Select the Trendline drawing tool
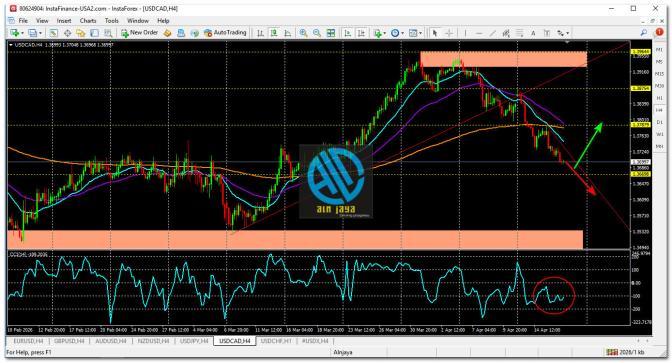The width and height of the screenshot is (672, 363). coord(493,33)
